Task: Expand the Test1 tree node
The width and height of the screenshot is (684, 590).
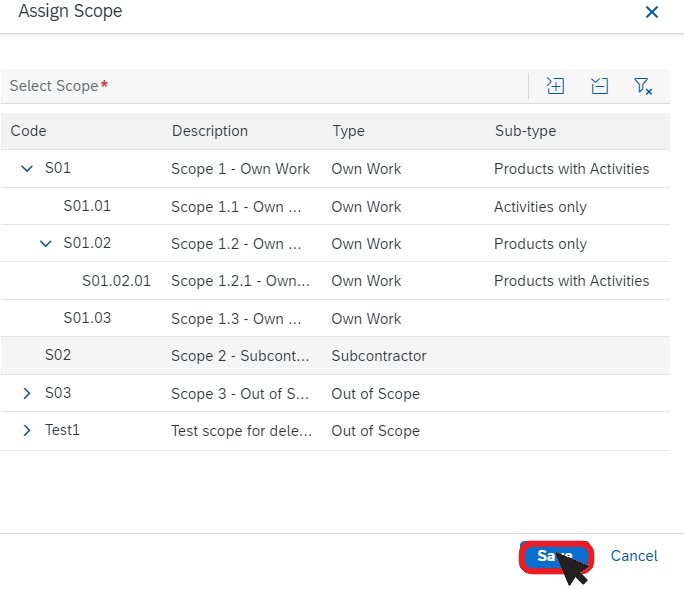Action: (27, 430)
